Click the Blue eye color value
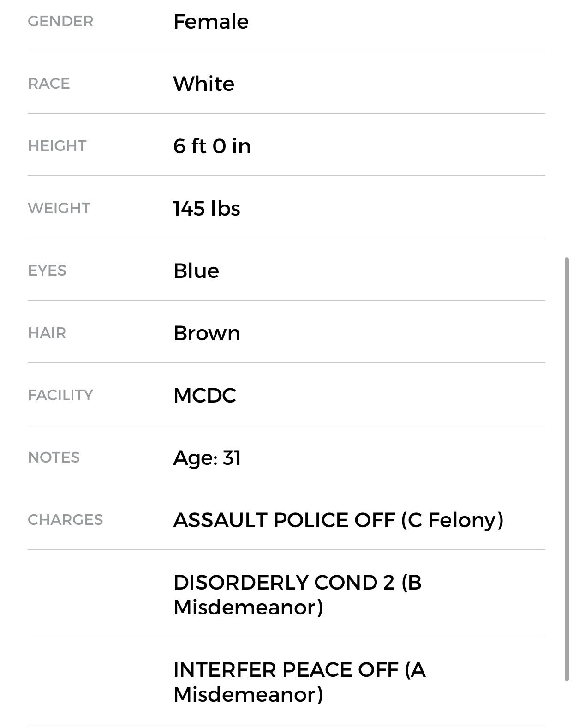This screenshot has height=728, width=573. [196, 271]
